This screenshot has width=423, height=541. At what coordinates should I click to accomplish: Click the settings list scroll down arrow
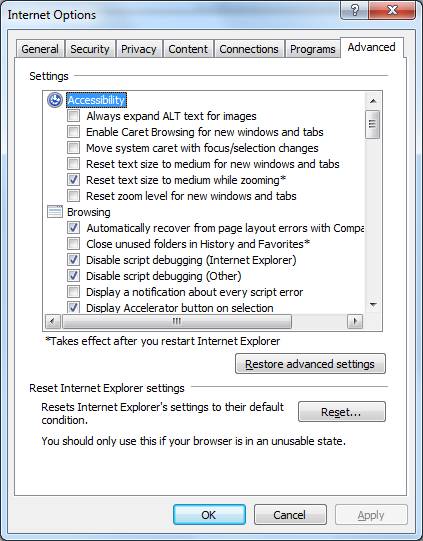tap(373, 305)
